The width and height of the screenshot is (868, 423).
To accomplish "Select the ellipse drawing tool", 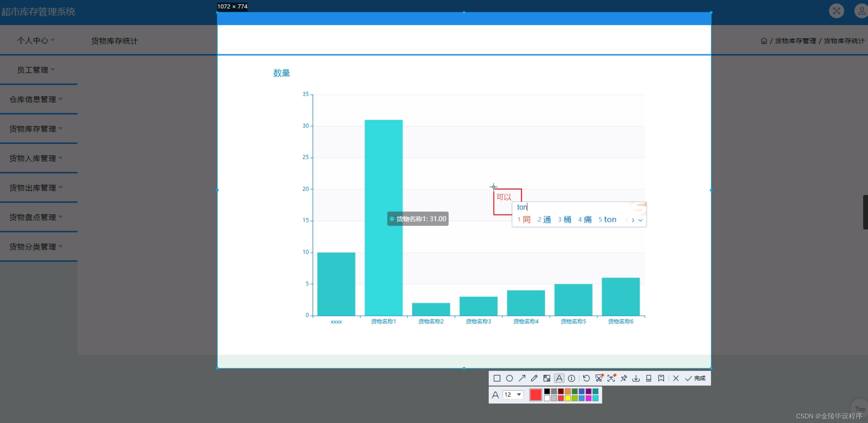I will pyautogui.click(x=509, y=378).
